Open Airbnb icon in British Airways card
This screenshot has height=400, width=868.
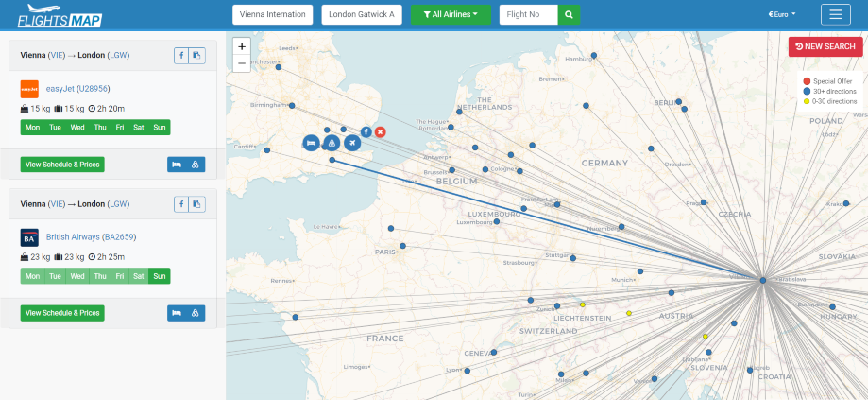coord(196,313)
